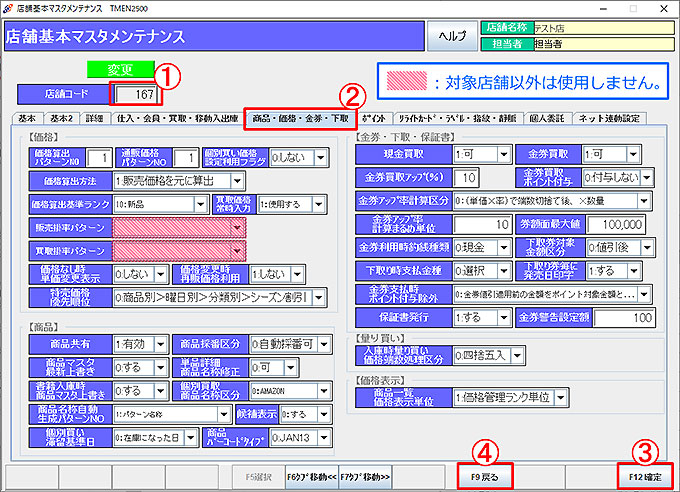Image resolution: width=680 pixels, height=492 pixels.
Task: Expand the 価格算出方法 dropdown
Action: 236,181
